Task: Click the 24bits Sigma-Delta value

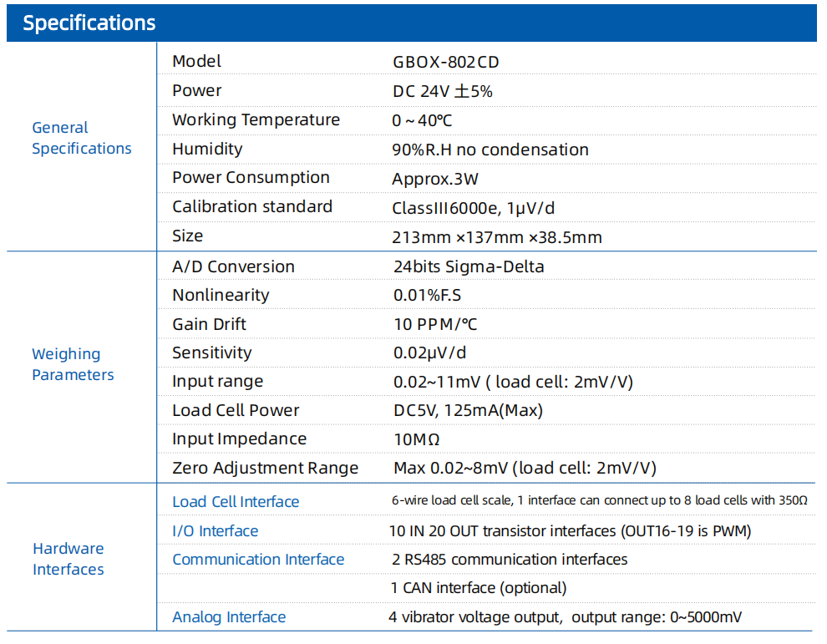Action: [469, 267]
